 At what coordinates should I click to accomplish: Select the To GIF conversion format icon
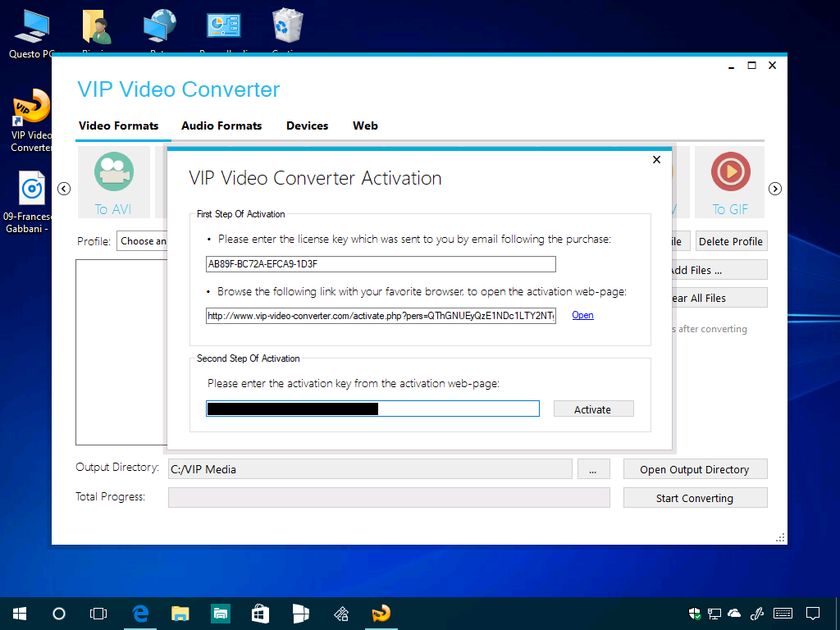[x=729, y=182]
